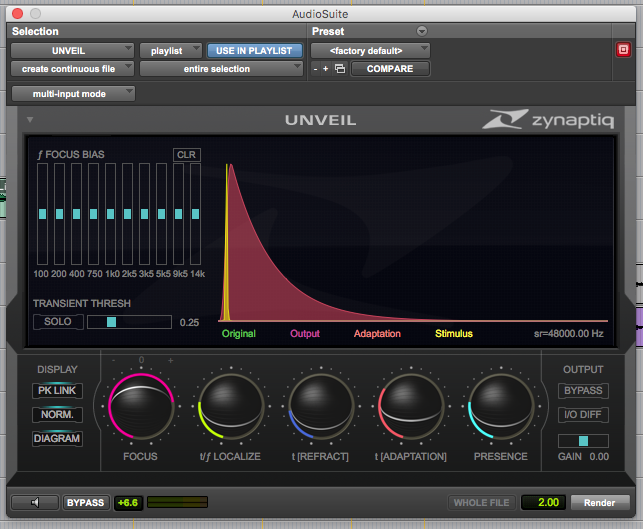Screen dimensions: 643x529
Task: Click the 9k5 focus bias slider
Action: tap(178, 214)
